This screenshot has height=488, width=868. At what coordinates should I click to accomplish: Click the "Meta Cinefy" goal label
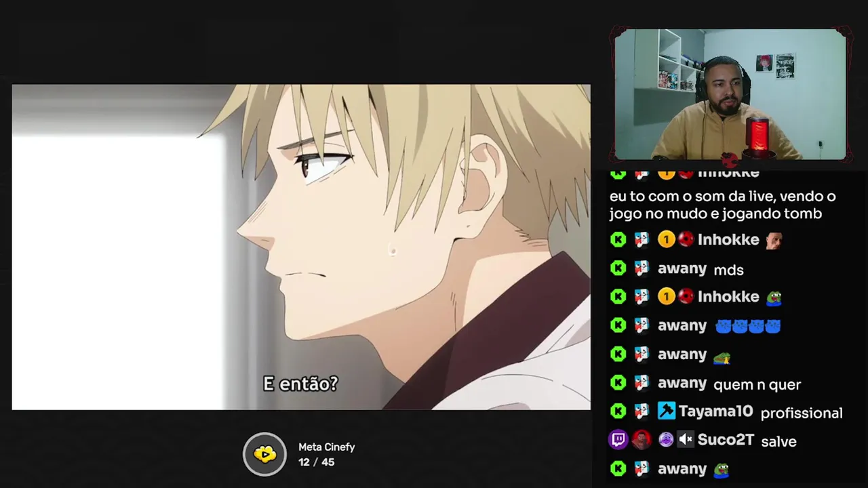[327, 447]
